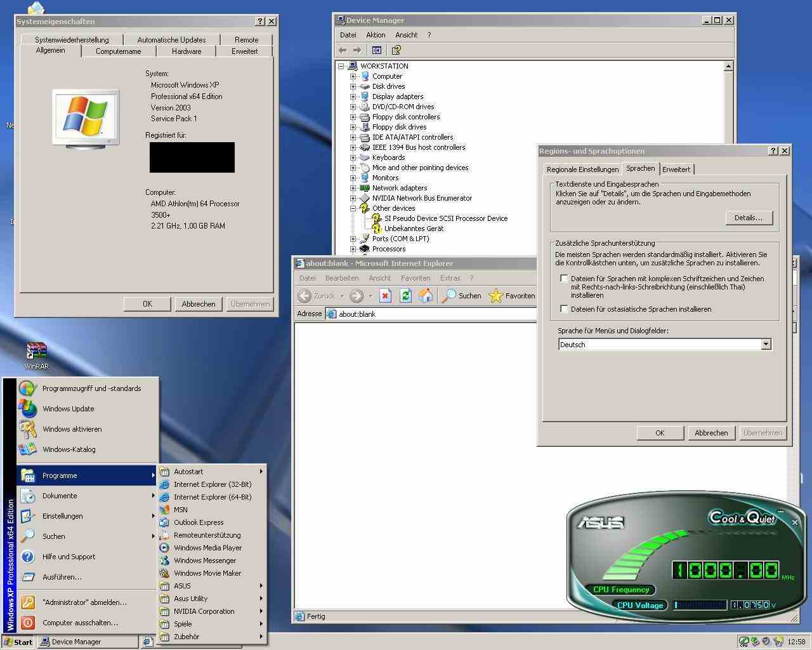Switch to Regionale Einstellungen tab
812x650 pixels.
[582, 169]
